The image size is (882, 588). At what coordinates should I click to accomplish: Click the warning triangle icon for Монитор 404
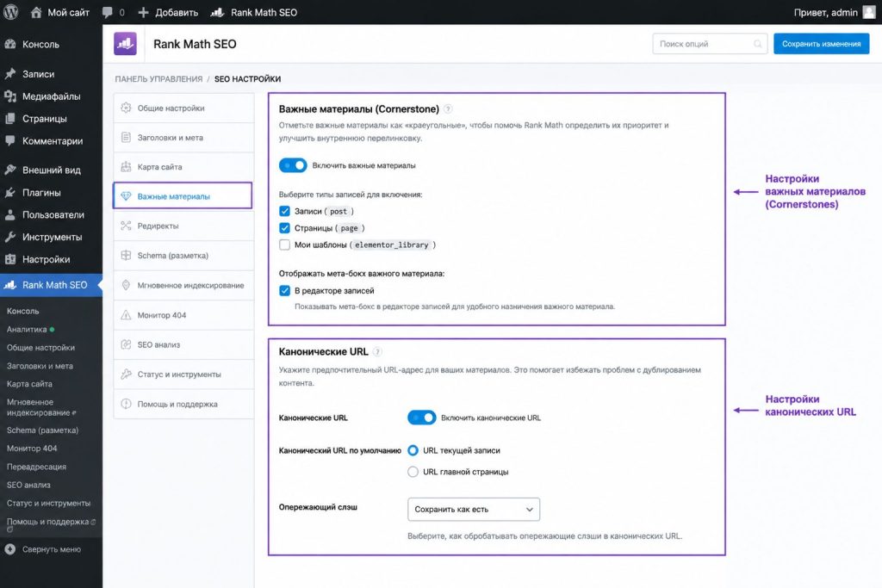(126, 315)
